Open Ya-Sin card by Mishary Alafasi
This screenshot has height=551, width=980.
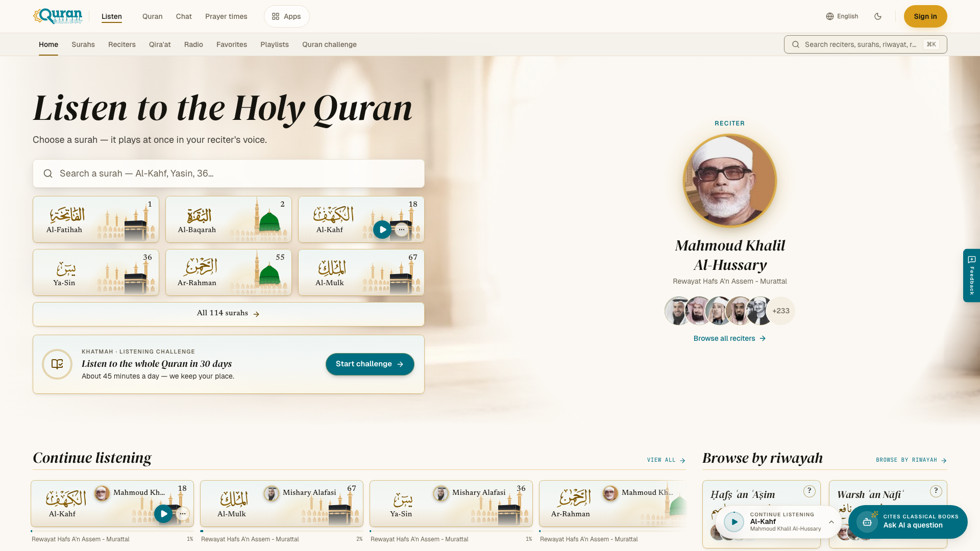click(451, 504)
